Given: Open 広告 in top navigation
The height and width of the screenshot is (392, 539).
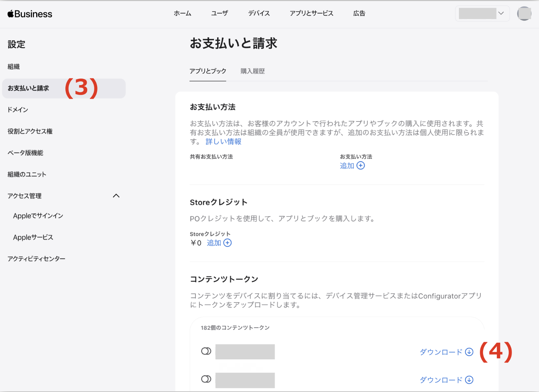Looking at the screenshot, I should [359, 14].
